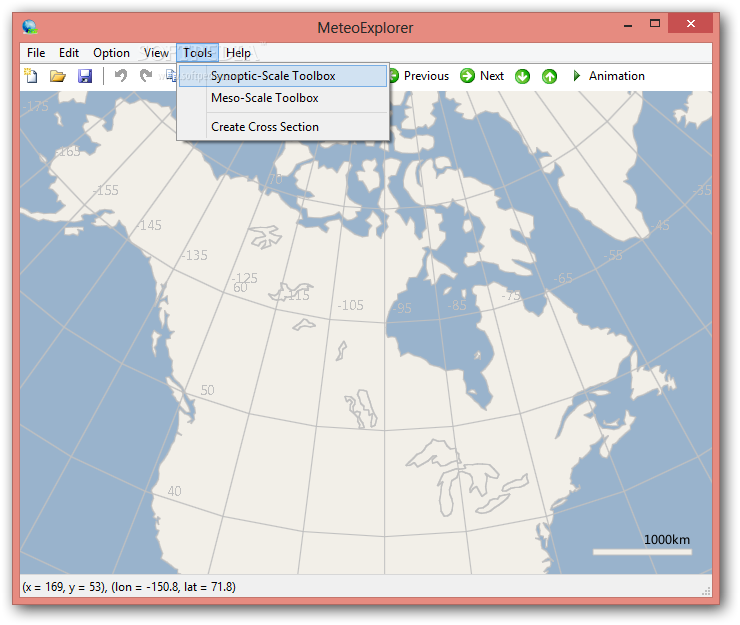Click the green up arrow icon
This screenshot has width=740, height=625.
click(x=549, y=76)
